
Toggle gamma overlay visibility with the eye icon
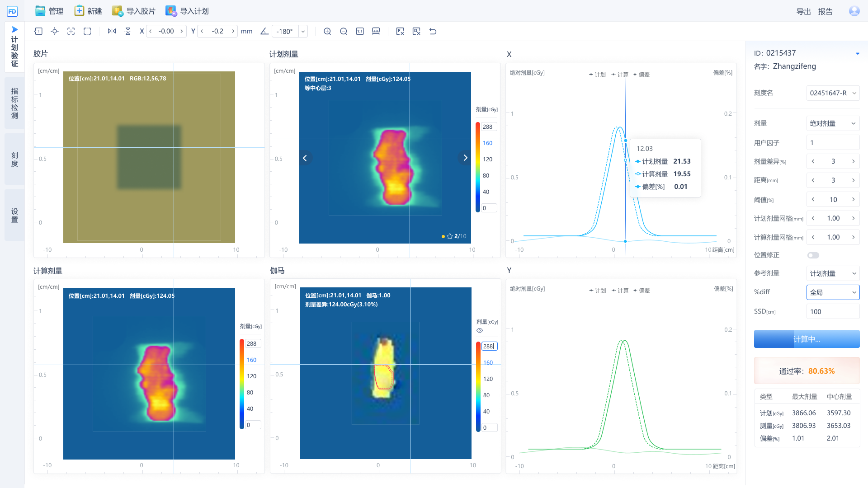480,330
